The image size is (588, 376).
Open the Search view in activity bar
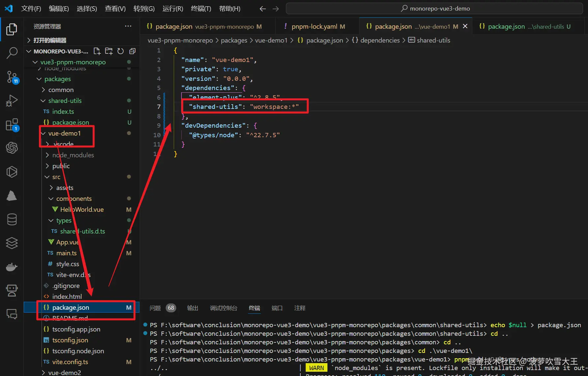pyautogui.click(x=12, y=53)
